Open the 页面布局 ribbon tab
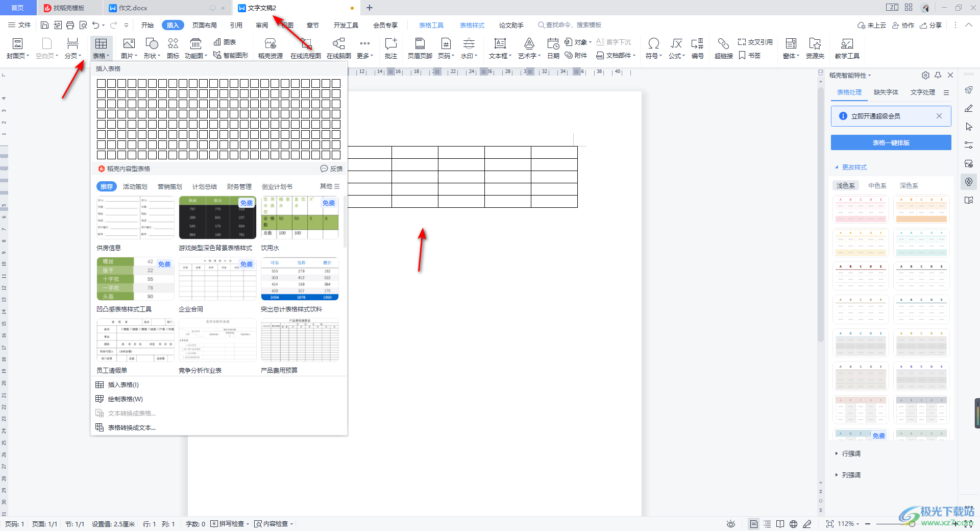Image resolution: width=980 pixels, height=531 pixels. click(204, 25)
